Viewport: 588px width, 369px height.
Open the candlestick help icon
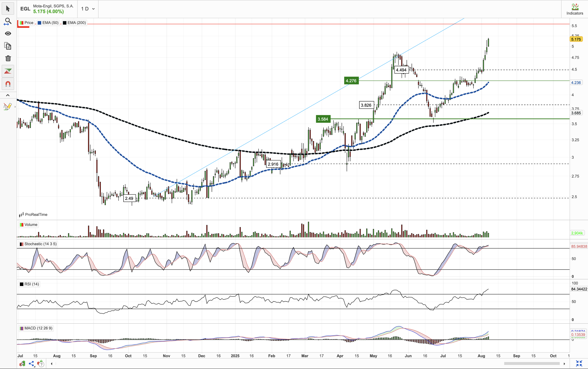pos(41,364)
